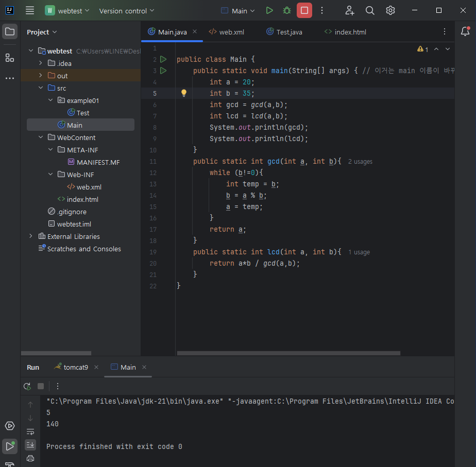Click the lightbulb quick-fix icon on line 5
This screenshot has height=467, width=476.
point(184,93)
